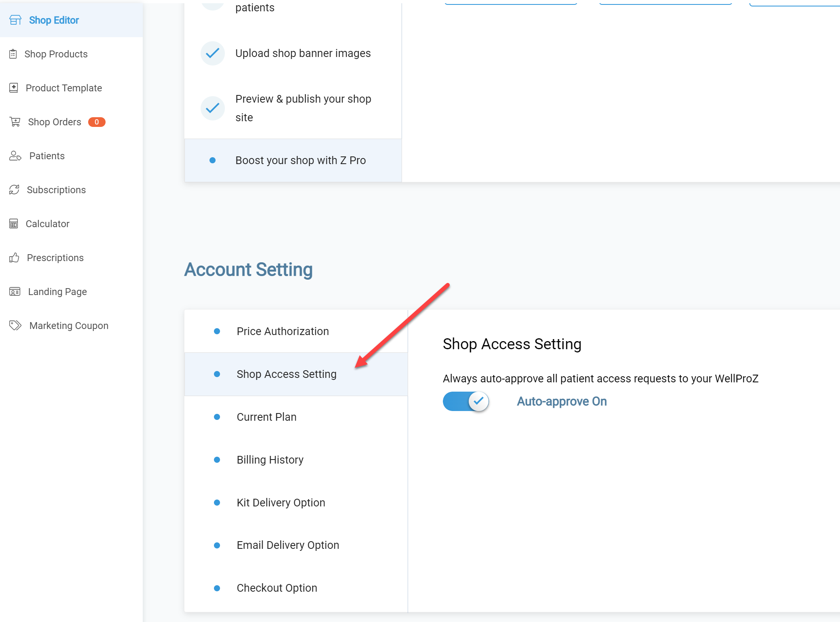Click the Shop Orders cart icon
This screenshot has height=622, width=840.
15,122
